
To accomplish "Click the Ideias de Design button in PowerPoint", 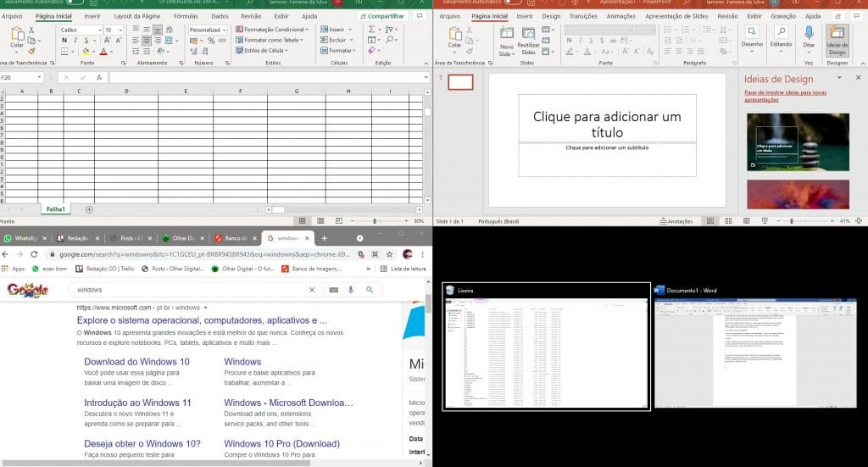I will (x=837, y=37).
